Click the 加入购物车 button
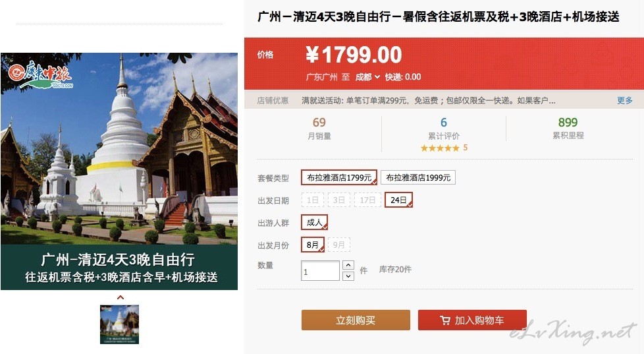This screenshot has height=354, width=644. point(472,320)
